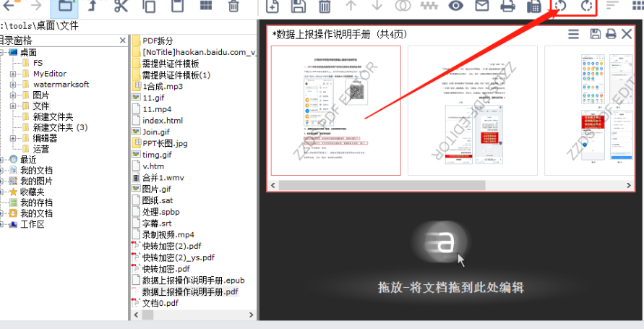Click the copy icon in the file toolbar
The image size is (644, 329).
[150, 6]
